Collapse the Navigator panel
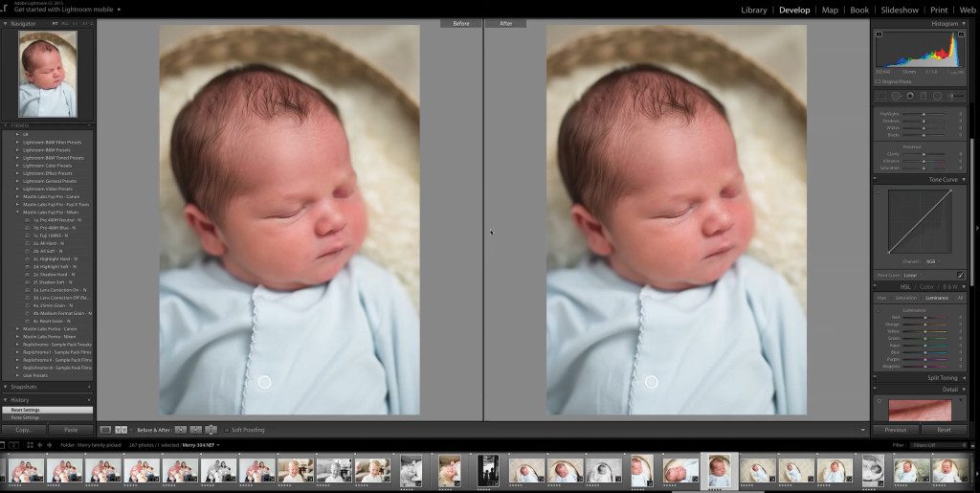 tap(6, 22)
